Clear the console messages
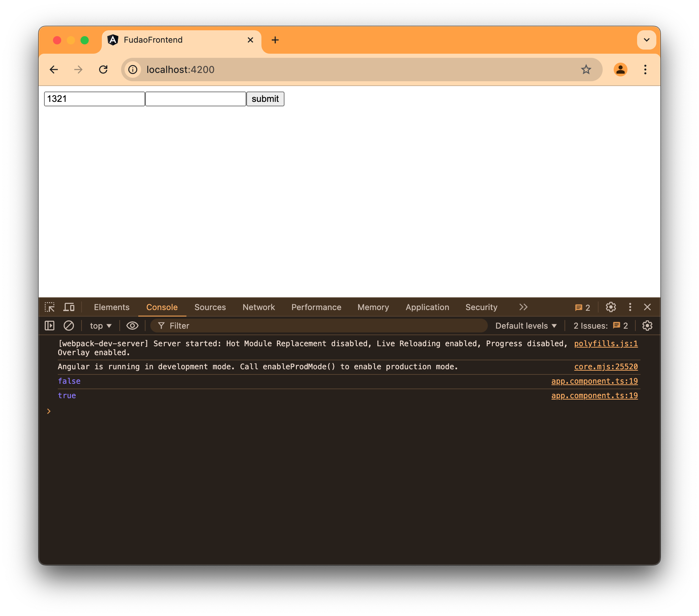Viewport: 699px width, 616px height. coord(69,326)
